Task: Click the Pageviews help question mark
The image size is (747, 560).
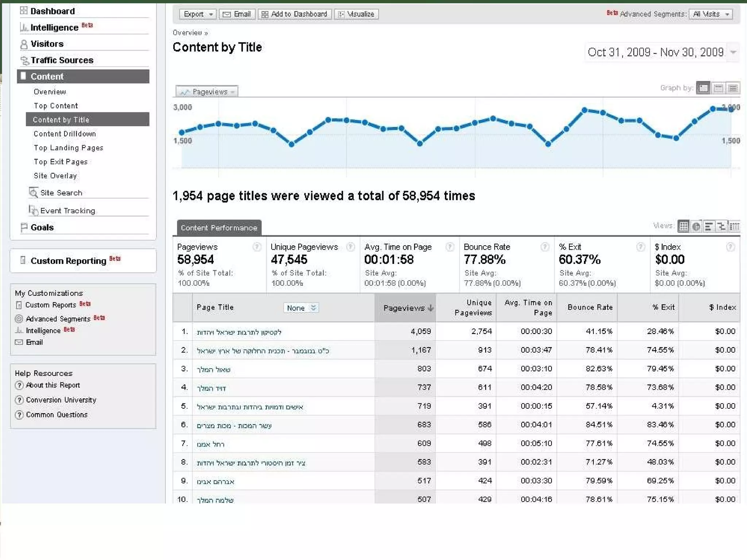Action: tap(257, 247)
